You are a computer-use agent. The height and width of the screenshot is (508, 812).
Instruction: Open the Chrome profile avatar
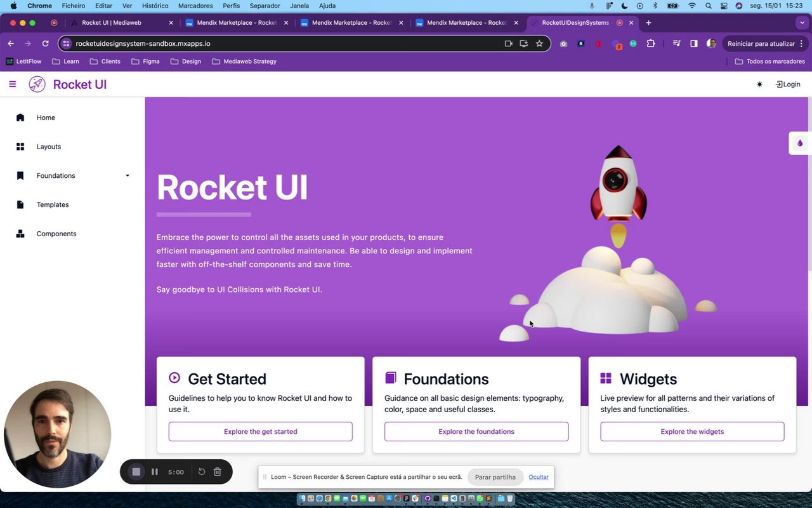(712, 44)
